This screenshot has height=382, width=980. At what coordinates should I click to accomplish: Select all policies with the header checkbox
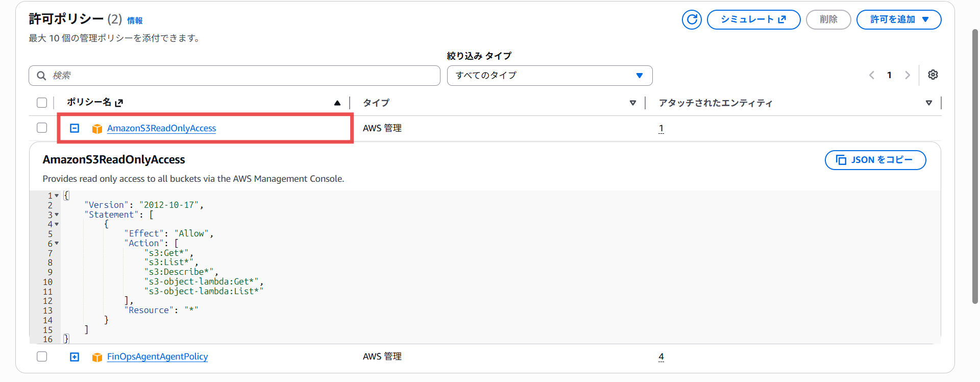(42, 103)
